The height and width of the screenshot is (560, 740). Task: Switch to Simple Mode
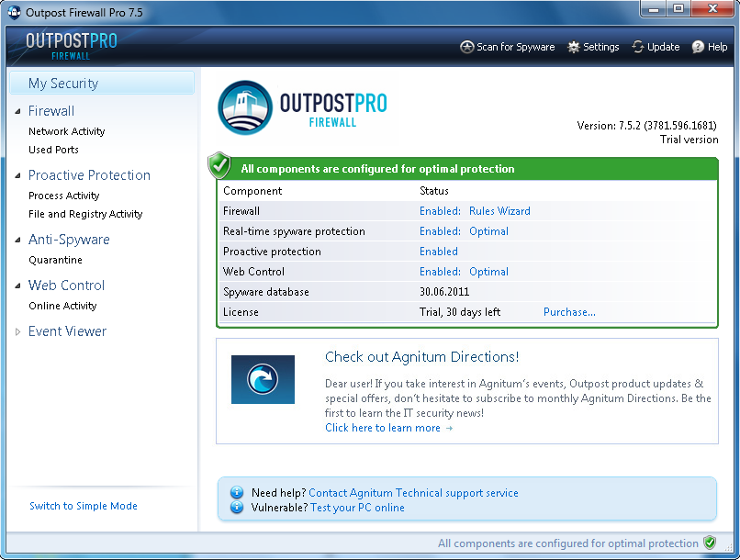[84, 505]
